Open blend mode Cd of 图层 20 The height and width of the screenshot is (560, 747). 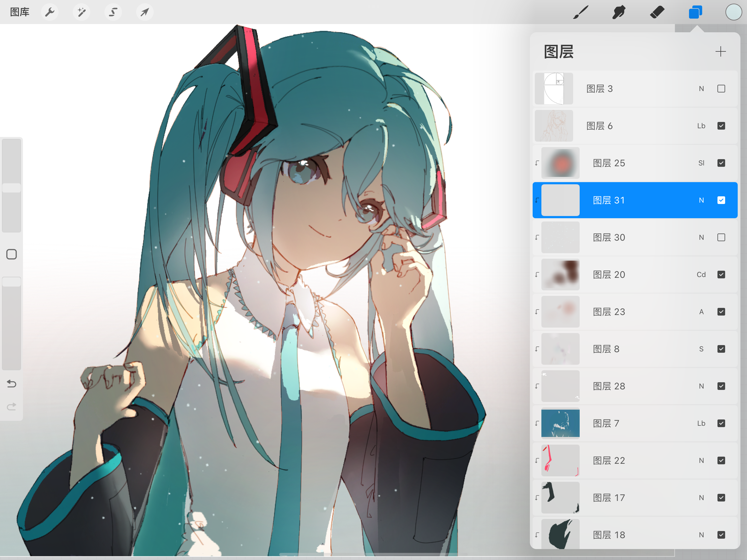(701, 275)
